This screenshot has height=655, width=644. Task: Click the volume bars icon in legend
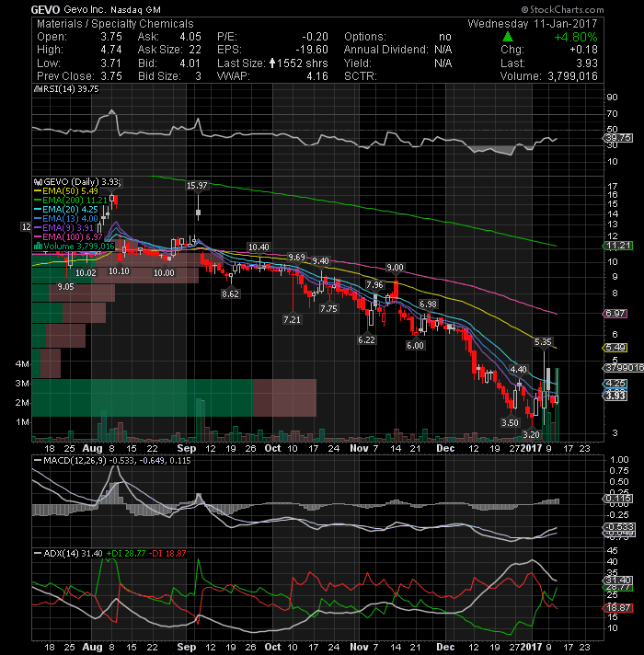pyautogui.click(x=38, y=247)
